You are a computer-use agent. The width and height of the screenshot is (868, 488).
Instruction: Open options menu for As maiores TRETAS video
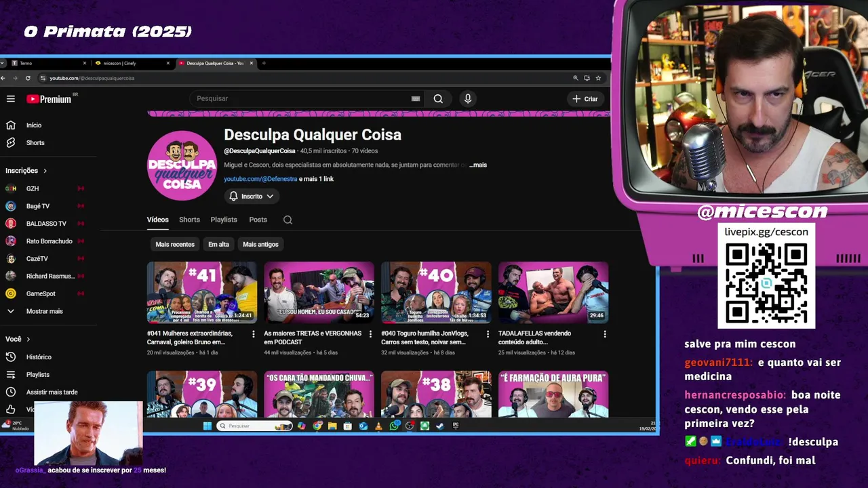tap(370, 334)
